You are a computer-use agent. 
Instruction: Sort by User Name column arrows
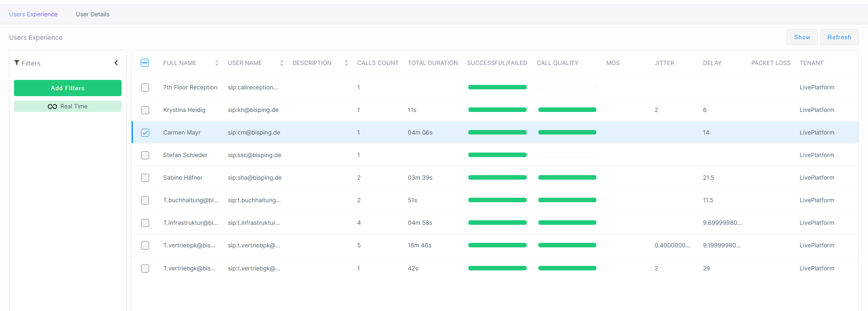click(x=282, y=63)
